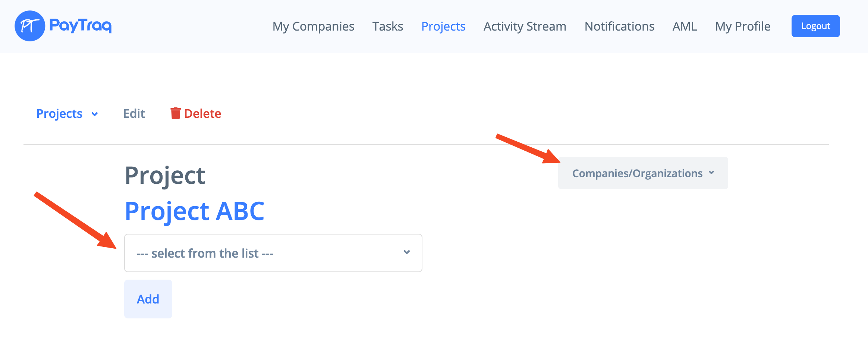Click the Edit link
This screenshot has height=346, width=868.
point(134,114)
